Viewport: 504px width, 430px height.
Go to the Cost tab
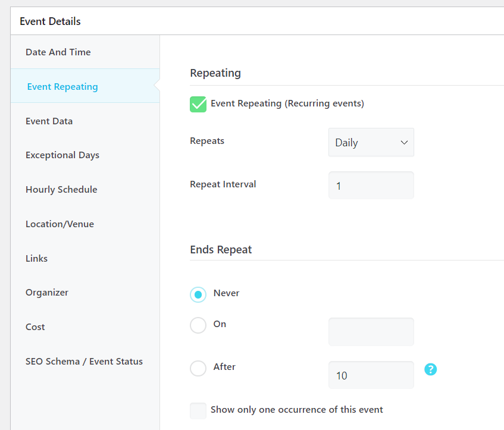[35, 327]
